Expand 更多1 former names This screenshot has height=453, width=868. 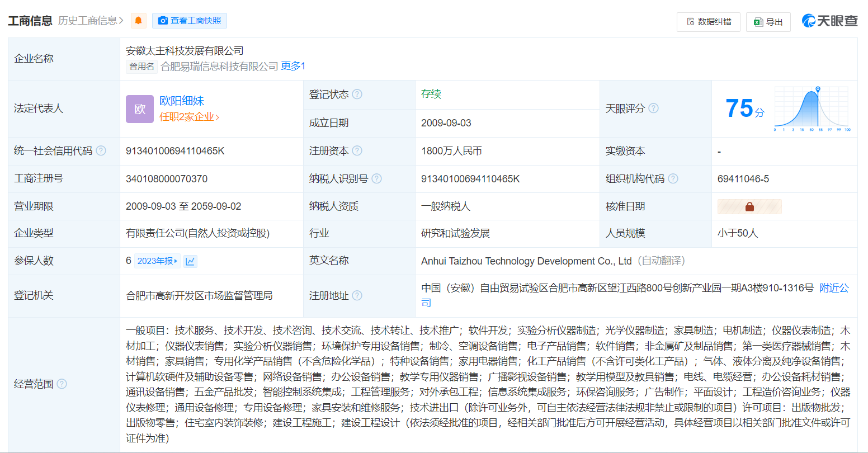(293, 66)
